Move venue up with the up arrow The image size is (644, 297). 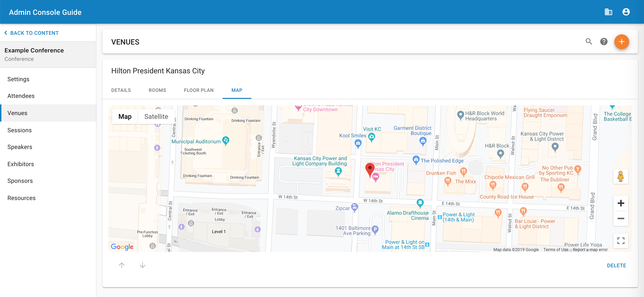point(121,265)
